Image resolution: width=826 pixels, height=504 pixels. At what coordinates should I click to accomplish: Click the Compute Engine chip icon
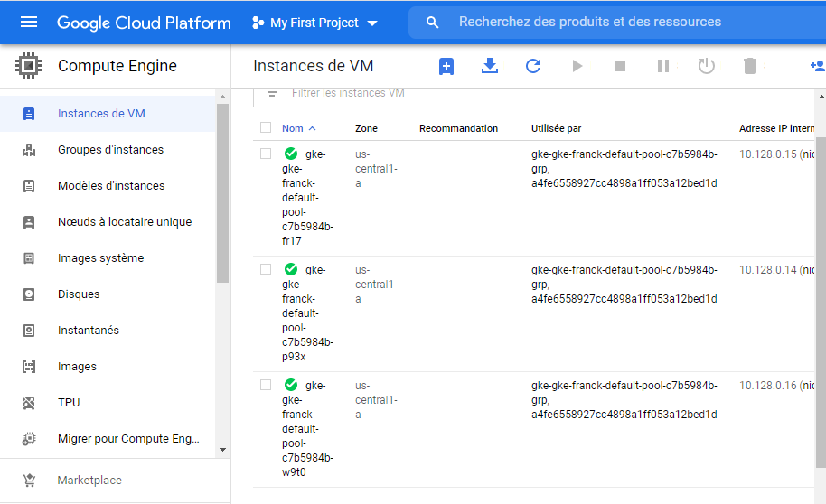pyautogui.click(x=28, y=66)
